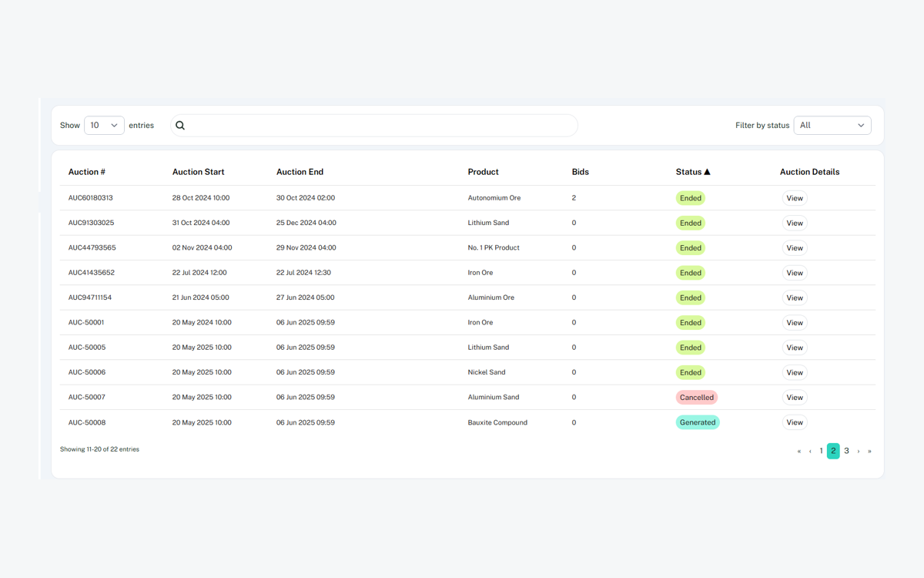This screenshot has height=578, width=924.
Task: Click the ascending sort arrow on Status
Action: coord(708,171)
